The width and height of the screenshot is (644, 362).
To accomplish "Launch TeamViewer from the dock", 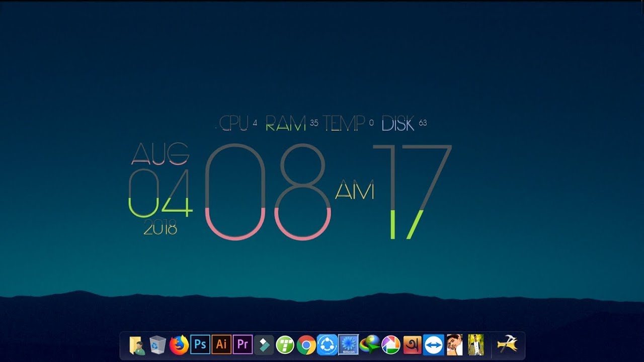I will (x=433, y=345).
